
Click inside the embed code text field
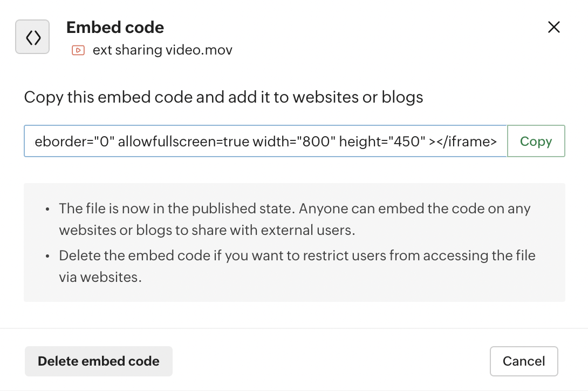point(265,141)
